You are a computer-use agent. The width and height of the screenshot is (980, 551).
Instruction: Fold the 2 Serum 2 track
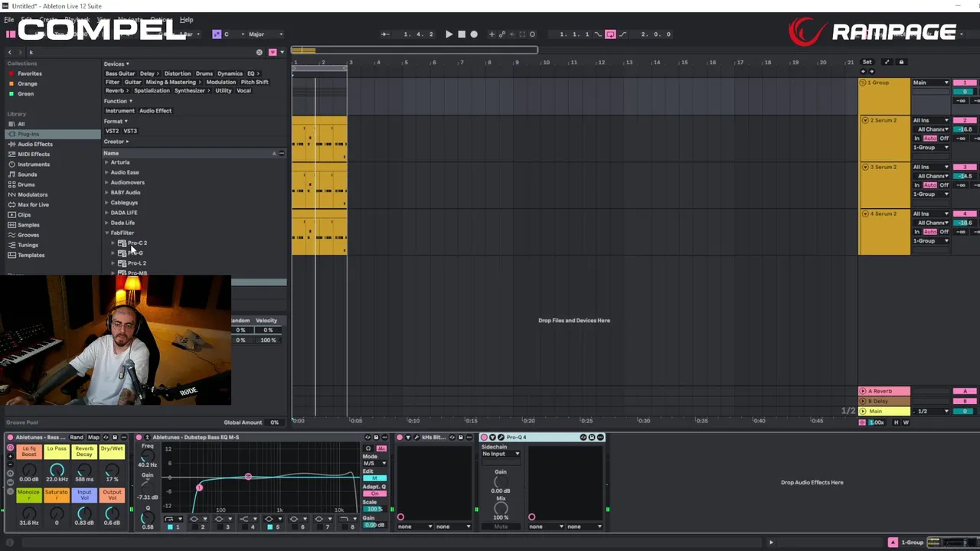click(x=865, y=120)
